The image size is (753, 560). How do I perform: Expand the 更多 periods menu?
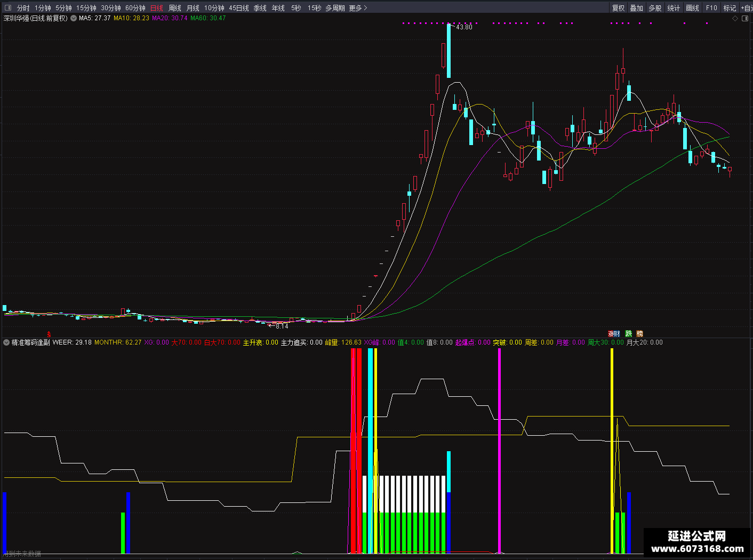pos(358,8)
